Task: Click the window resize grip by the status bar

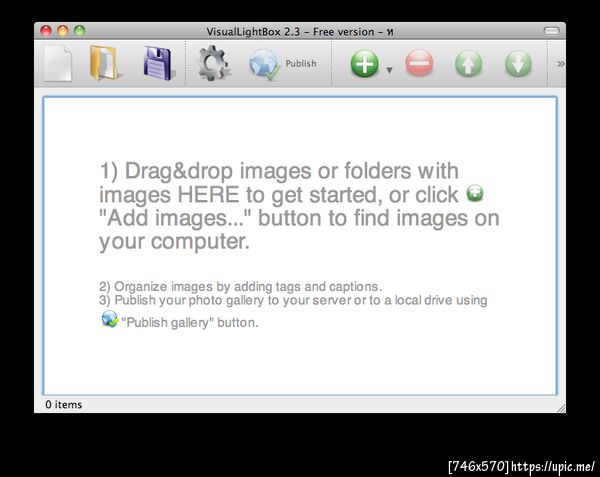Action: click(561, 408)
